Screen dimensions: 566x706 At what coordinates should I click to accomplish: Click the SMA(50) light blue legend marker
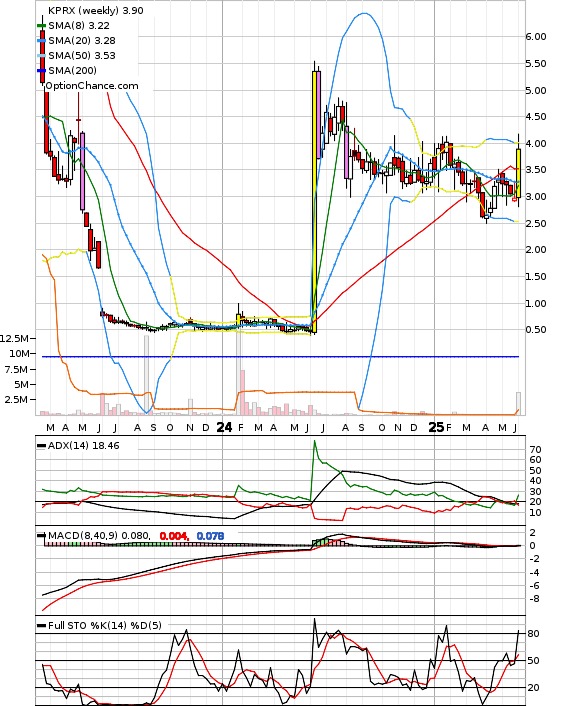41,55
